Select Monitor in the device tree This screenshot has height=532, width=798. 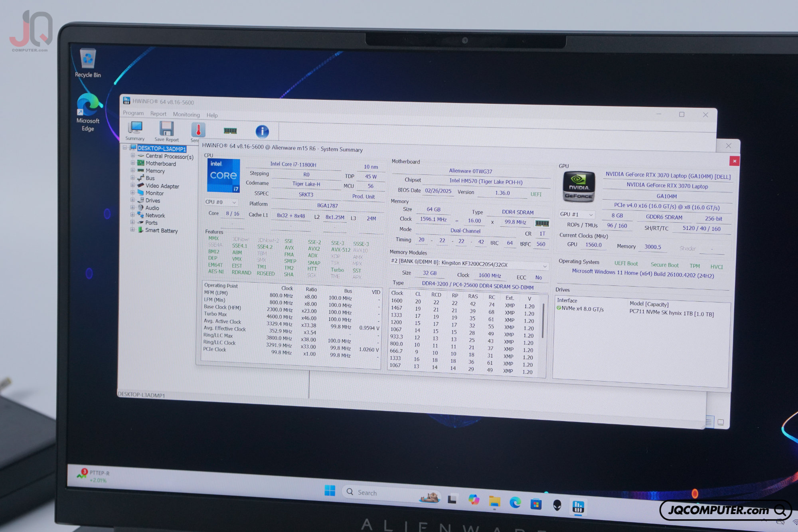pos(154,193)
